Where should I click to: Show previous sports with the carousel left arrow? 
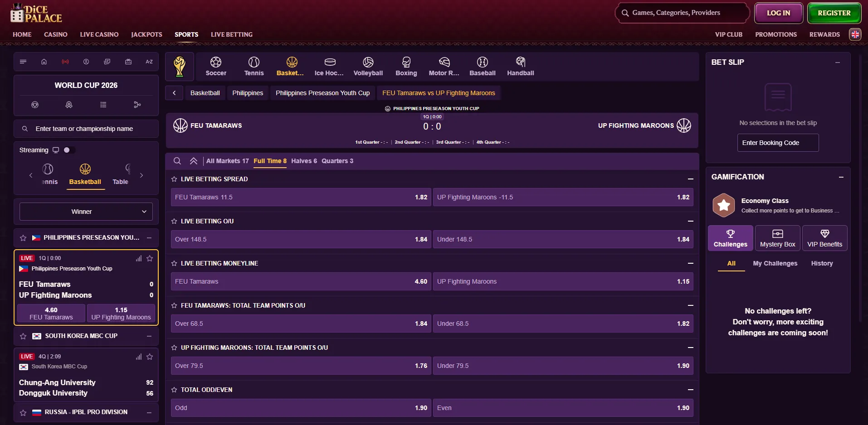point(31,175)
